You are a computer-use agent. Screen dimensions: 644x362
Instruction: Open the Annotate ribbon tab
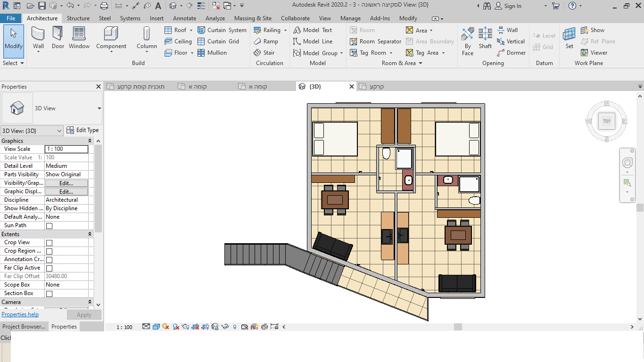[x=184, y=18]
